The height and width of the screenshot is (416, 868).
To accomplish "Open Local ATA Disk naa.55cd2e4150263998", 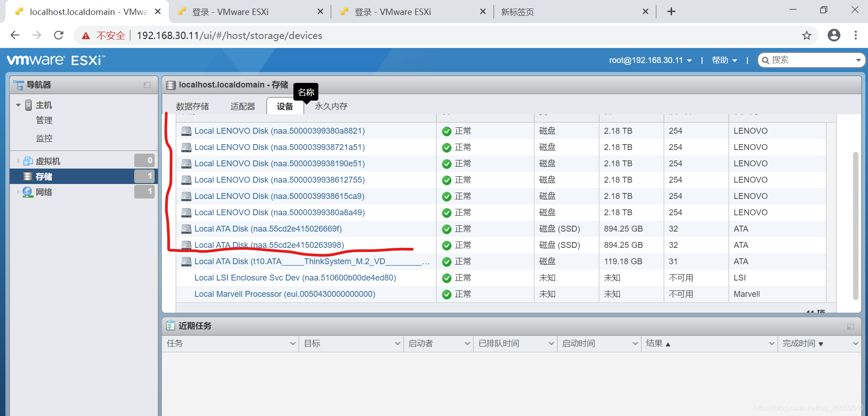I will point(269,245).
